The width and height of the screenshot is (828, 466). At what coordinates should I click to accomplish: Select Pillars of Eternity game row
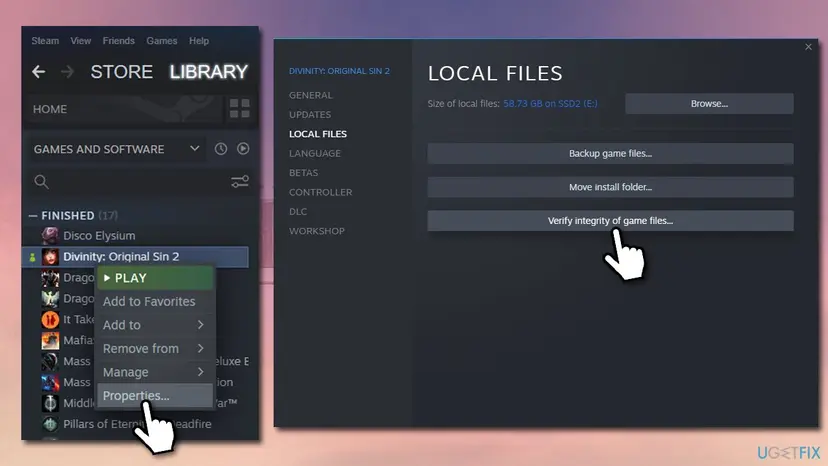pyautogui.click(x=136, y=424)
